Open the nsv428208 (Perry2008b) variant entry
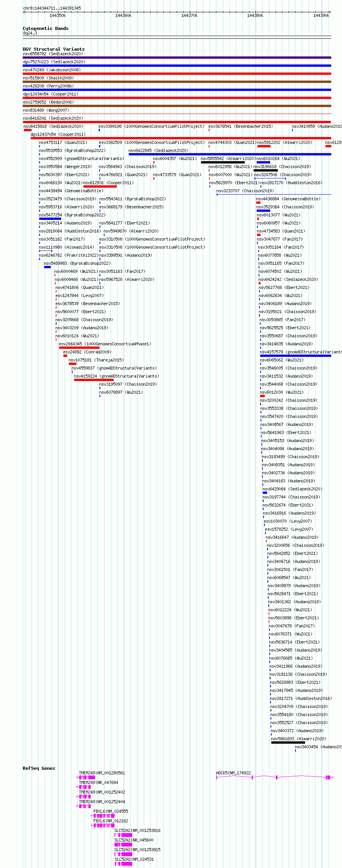 48,86
